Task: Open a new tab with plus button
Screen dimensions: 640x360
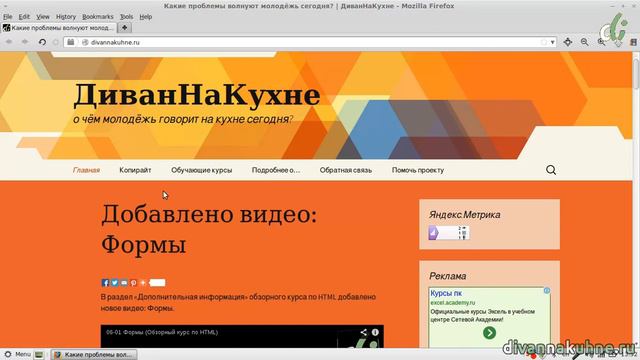Action: [124, 27]
